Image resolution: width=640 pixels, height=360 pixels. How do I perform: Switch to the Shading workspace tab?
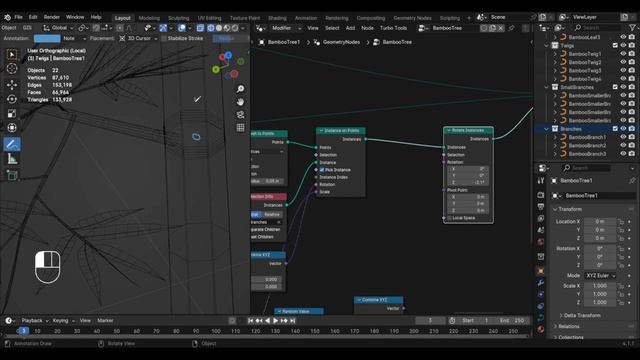278,18
